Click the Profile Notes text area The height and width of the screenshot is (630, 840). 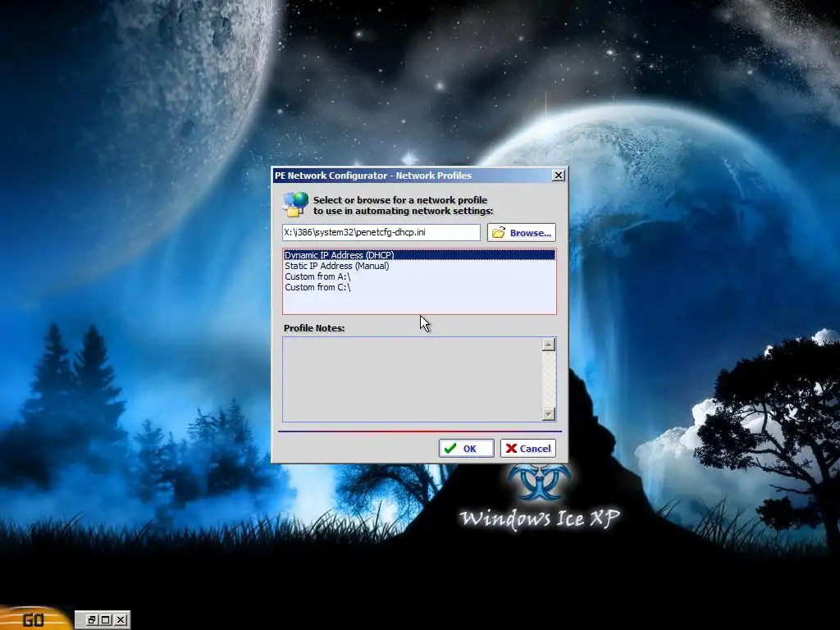pos(412,379)
